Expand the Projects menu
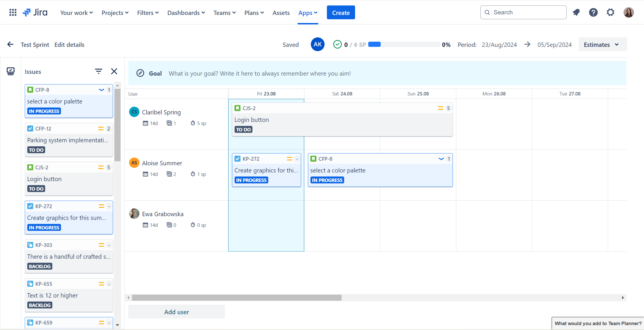Viewport: 644px width, 330px height. tap(115, 13)
